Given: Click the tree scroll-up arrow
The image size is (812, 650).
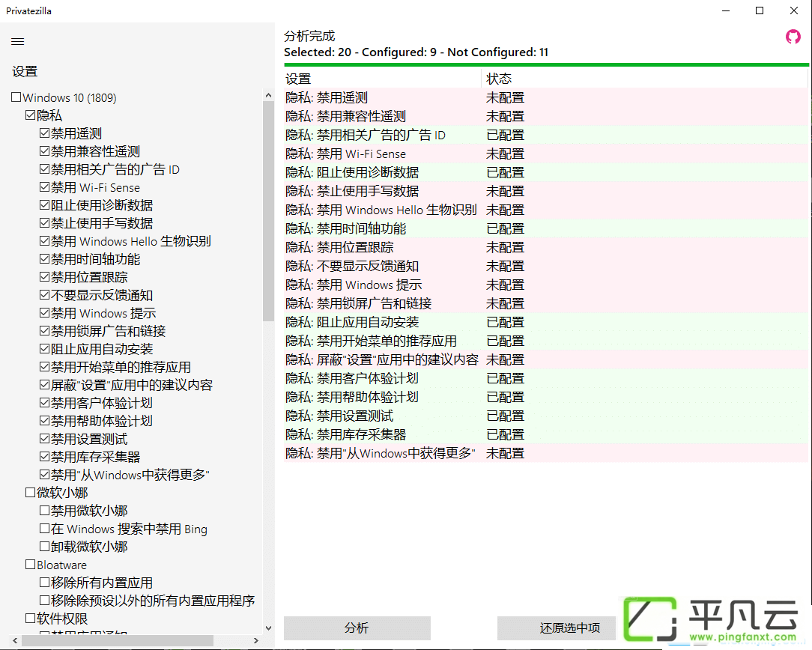Looking at the screenshot, I should point(268,95).
